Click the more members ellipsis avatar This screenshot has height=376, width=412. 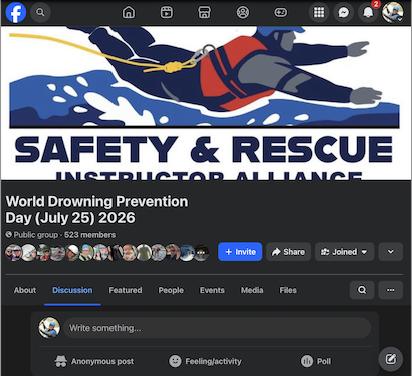201,253
